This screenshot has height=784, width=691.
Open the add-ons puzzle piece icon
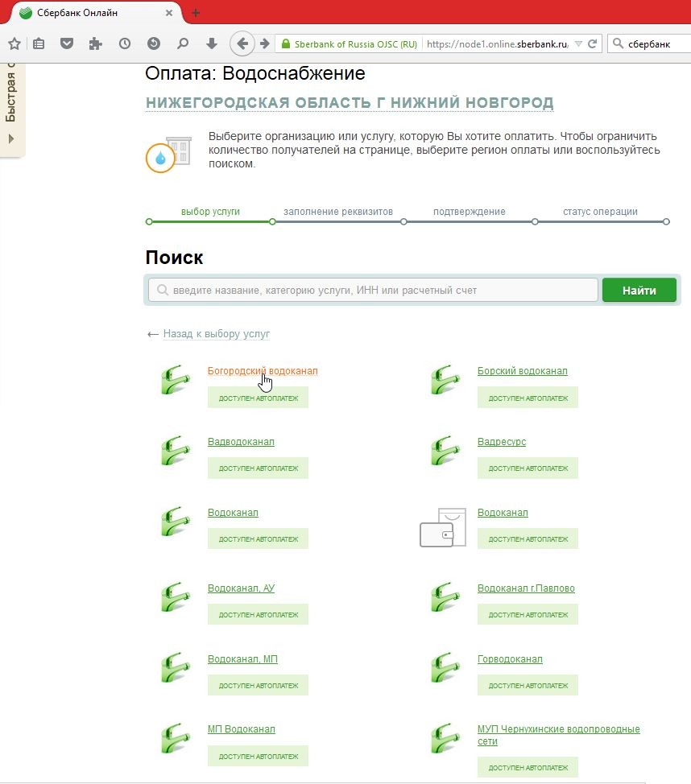95,44
